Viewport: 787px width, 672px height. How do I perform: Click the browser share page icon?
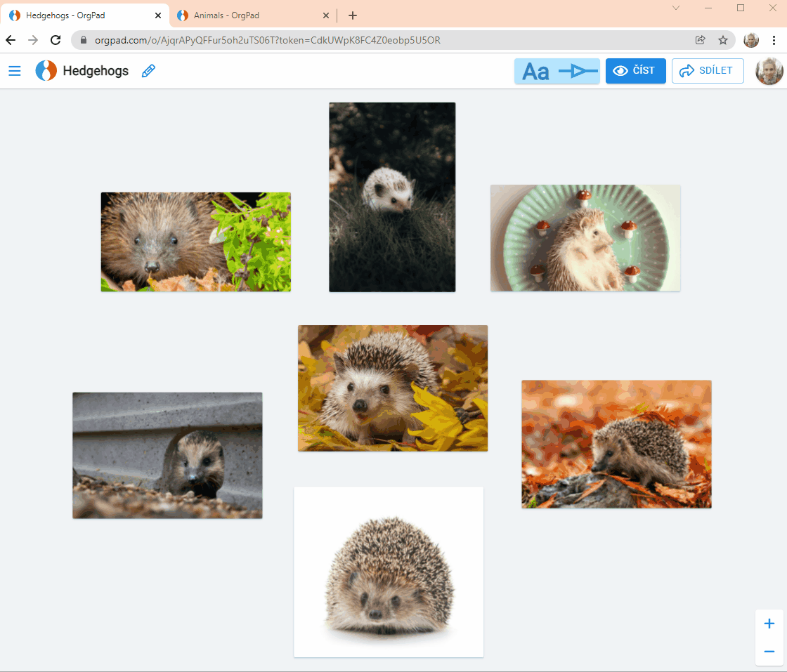click(x=700, y=40)
